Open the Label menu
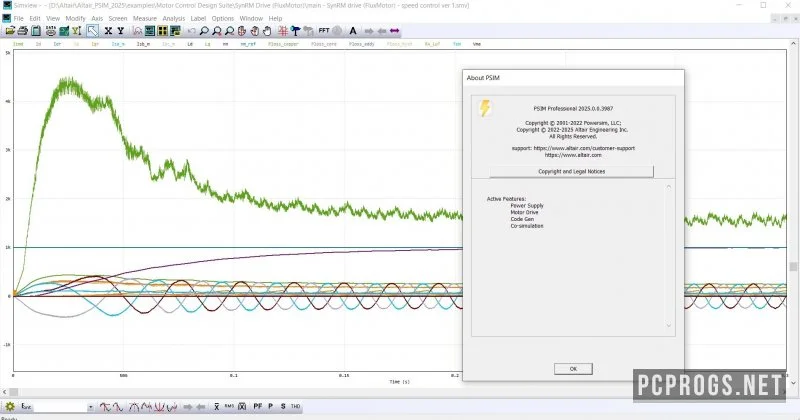Viewport: 800px width, 420px height. click(x=198, y=18)
